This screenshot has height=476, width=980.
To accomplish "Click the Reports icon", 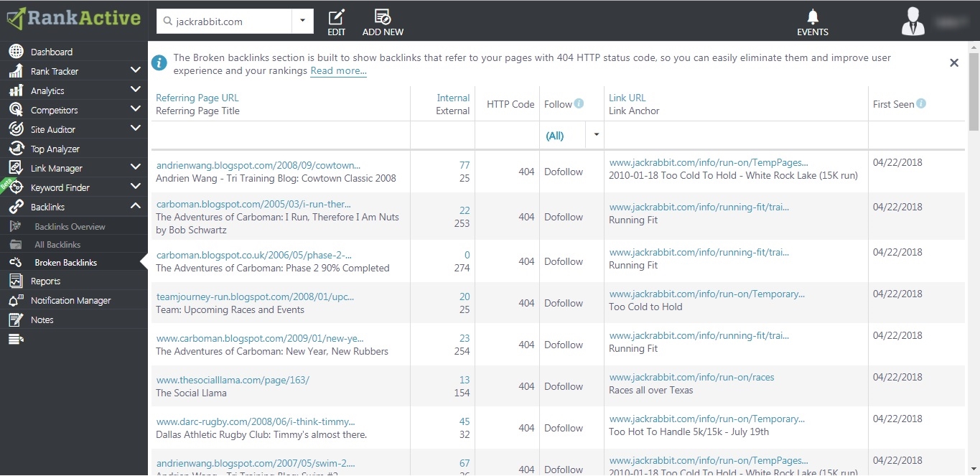I will pos(16,281).
